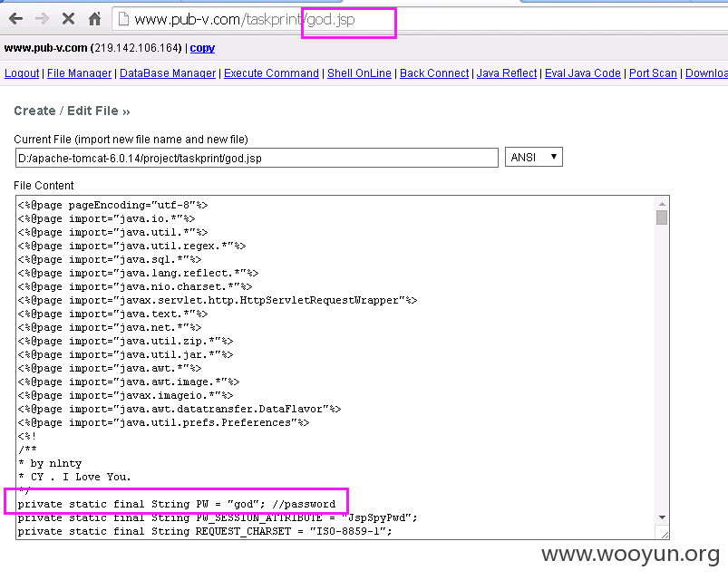Click the REQUEST_CHARSET = "ISO-8859-1" line
This screenshot has width=728, height=580.
click(x=205, y=531)
